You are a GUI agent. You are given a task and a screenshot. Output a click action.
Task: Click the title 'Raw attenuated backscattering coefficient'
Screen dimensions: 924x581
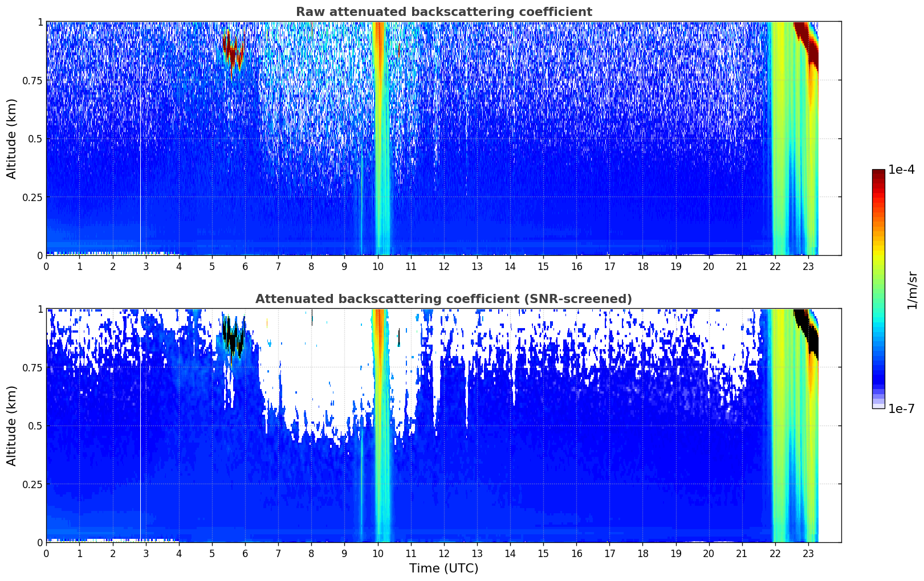pyautogui.click(x=443, y=12)
